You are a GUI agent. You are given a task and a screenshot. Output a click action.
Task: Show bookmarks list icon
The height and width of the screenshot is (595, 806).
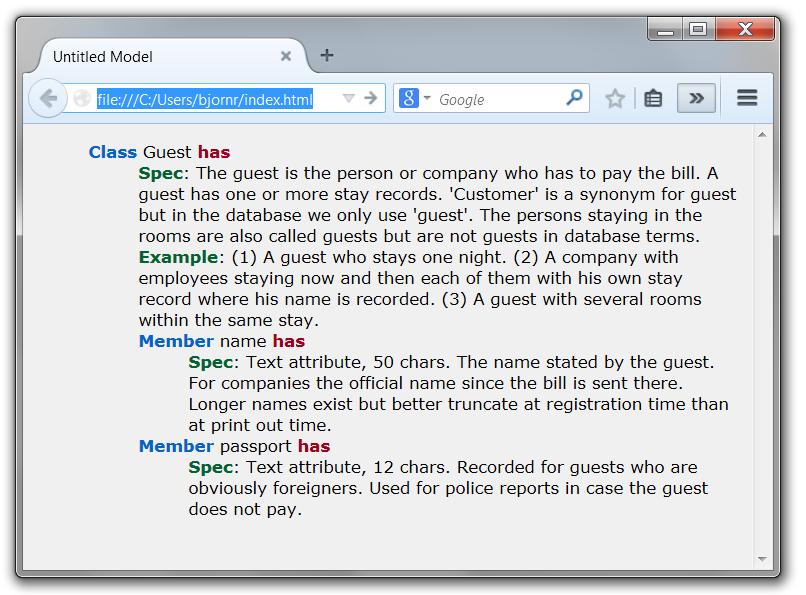pyautogui.click(x=653, y=98)
